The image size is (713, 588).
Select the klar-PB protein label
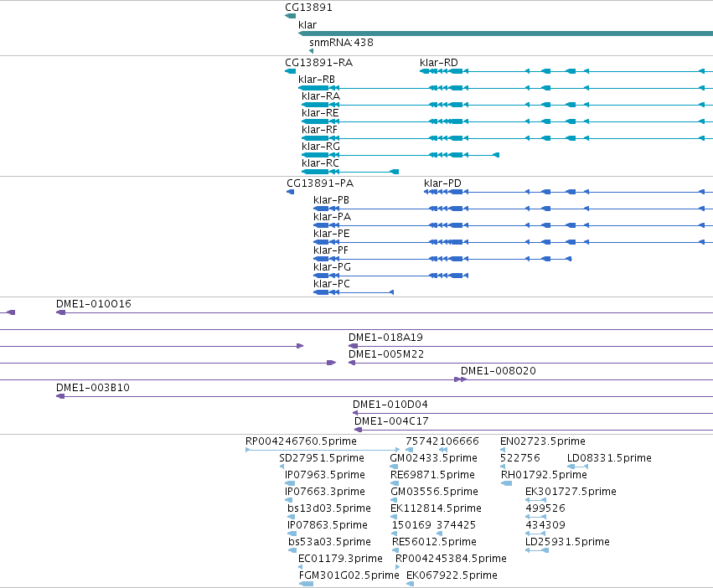(x=331, y=200)
